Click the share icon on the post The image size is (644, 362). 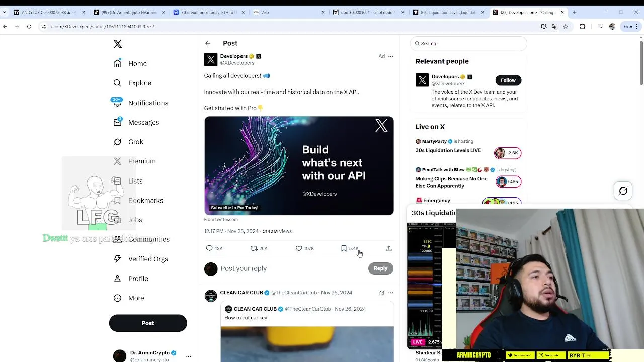(388, 248)
